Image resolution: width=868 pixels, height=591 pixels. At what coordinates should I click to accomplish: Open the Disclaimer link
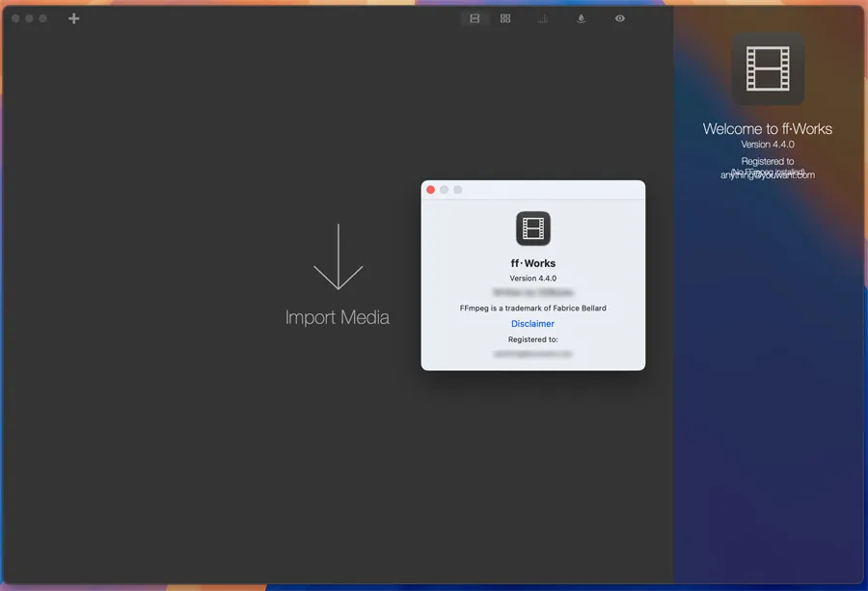532,324
